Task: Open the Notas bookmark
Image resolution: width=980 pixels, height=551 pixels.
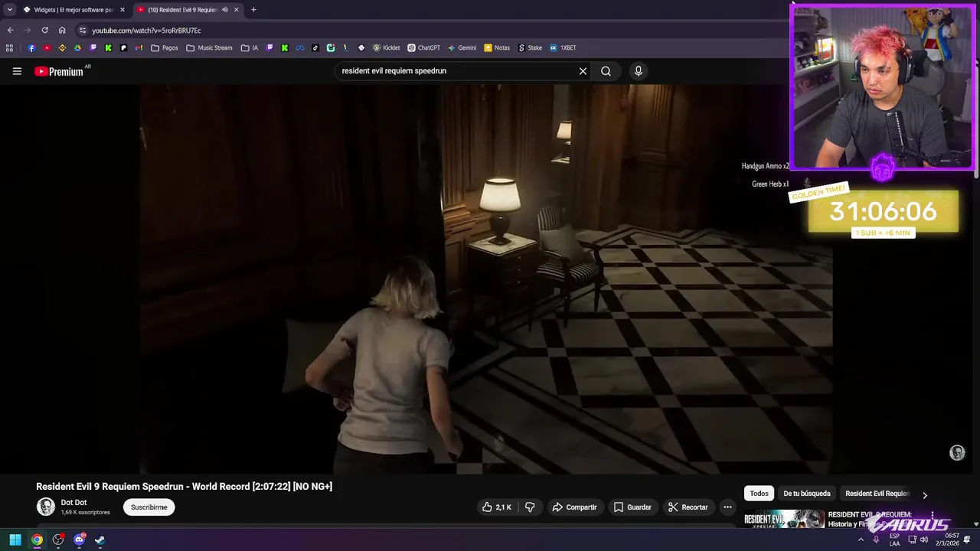Action: tap(496, 47)
